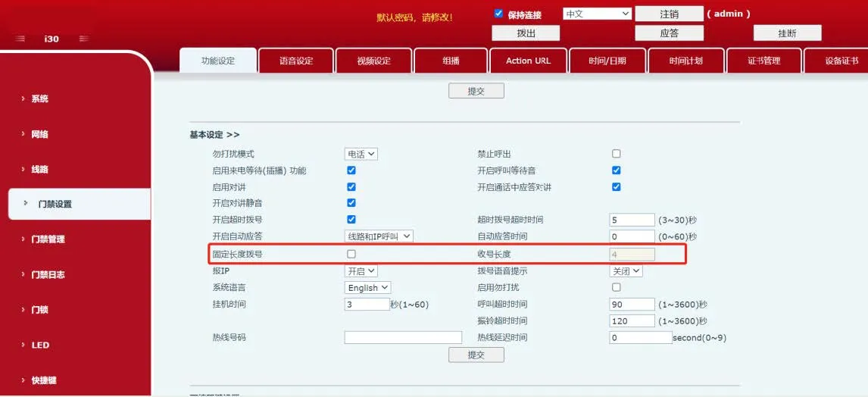Open the 门禁日志 sidebar section
Image resolution: width=868 pixels, height=397 pixels.
coord(47,274)
